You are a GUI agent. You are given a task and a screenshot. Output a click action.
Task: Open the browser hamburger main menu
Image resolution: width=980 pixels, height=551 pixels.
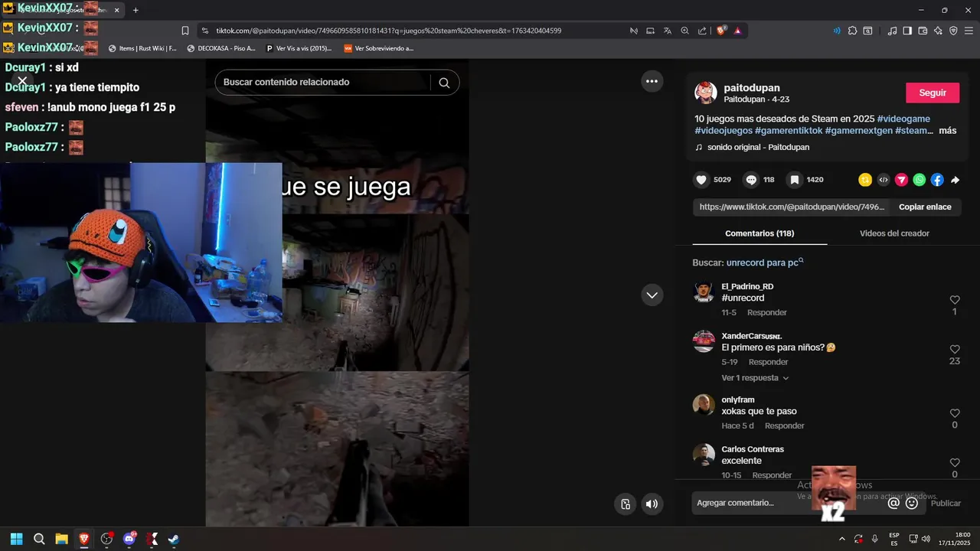pyautogui.click(x=969, y=31)
